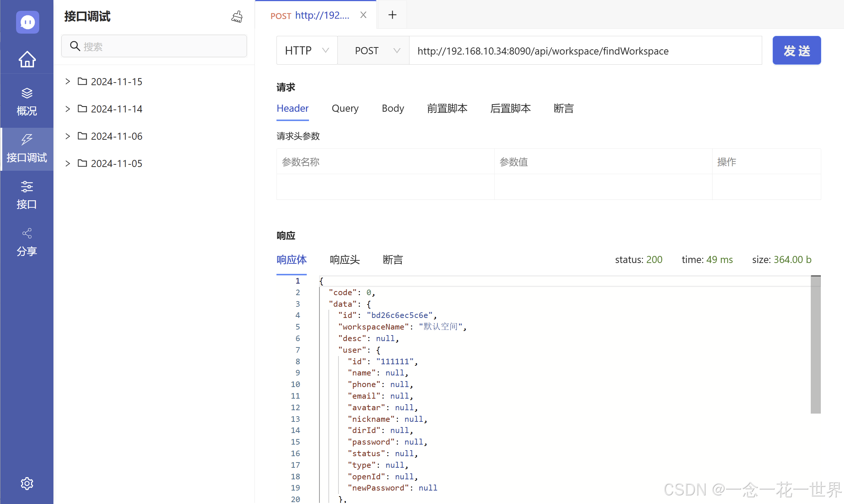Switch to the Body tab

point(393,108)
